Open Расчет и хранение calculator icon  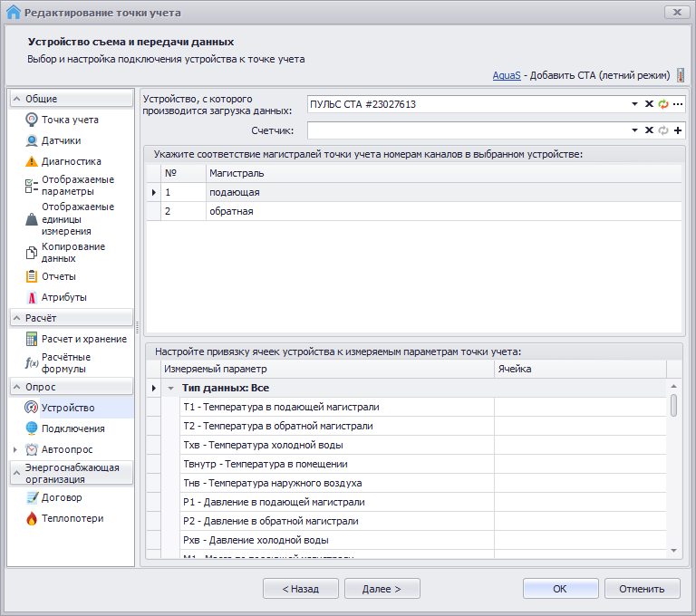pyautogui.click(x=32, y=339)
